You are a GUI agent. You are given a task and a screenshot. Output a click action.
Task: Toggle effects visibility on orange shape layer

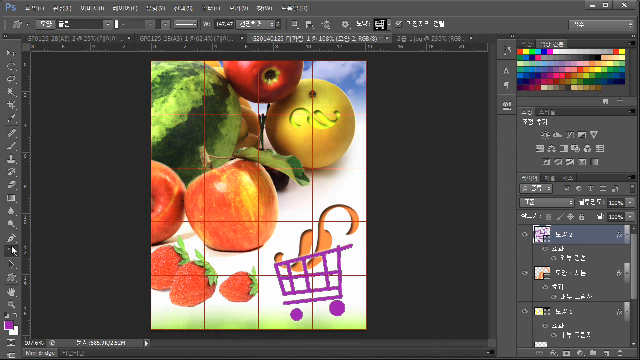(x=545, y=287)
